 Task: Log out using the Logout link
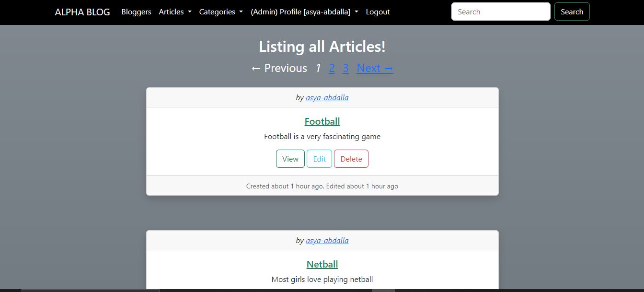coord(378,12)
